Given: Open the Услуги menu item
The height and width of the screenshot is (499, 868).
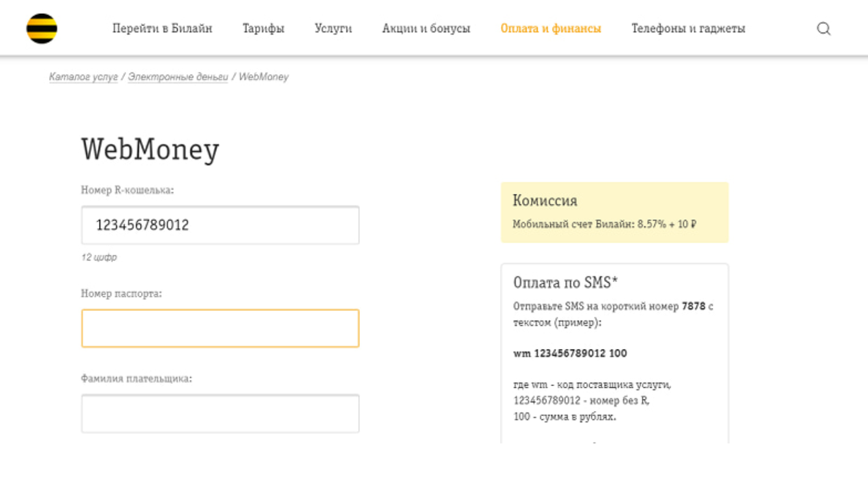Looking at the screenshot, I should click(x=333, y=28).
